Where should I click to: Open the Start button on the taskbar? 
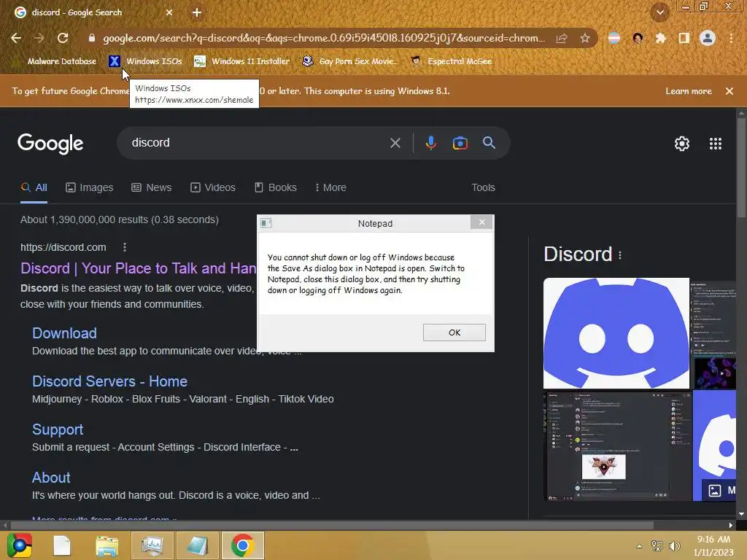coord(19,545)
